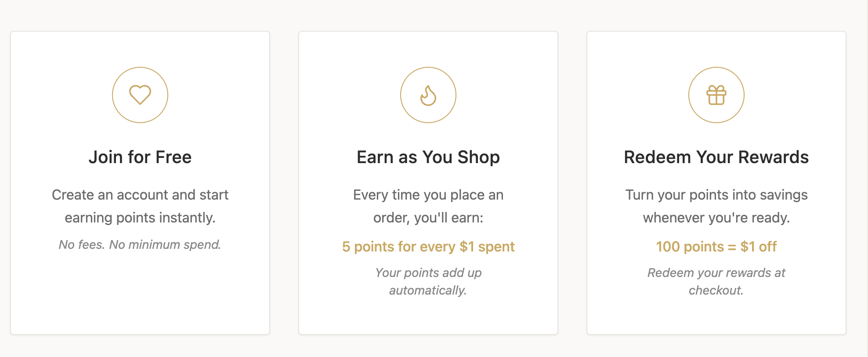
Task: Click the italic "Your points add up" line
Action: pyautogui.click(x=428, y=273)
